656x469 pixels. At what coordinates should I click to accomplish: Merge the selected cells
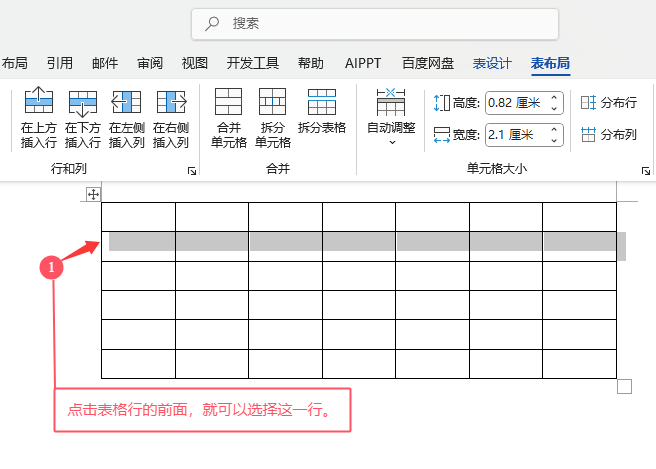coord(228,118)
